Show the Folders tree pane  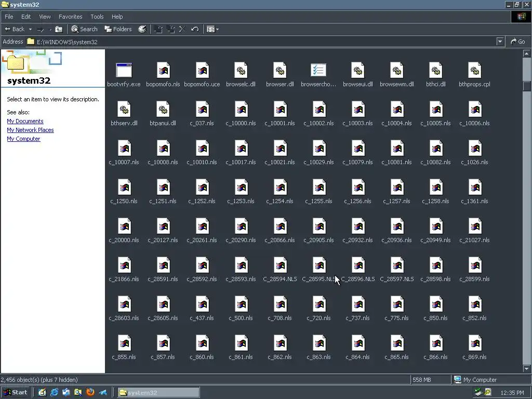(118, 29)
